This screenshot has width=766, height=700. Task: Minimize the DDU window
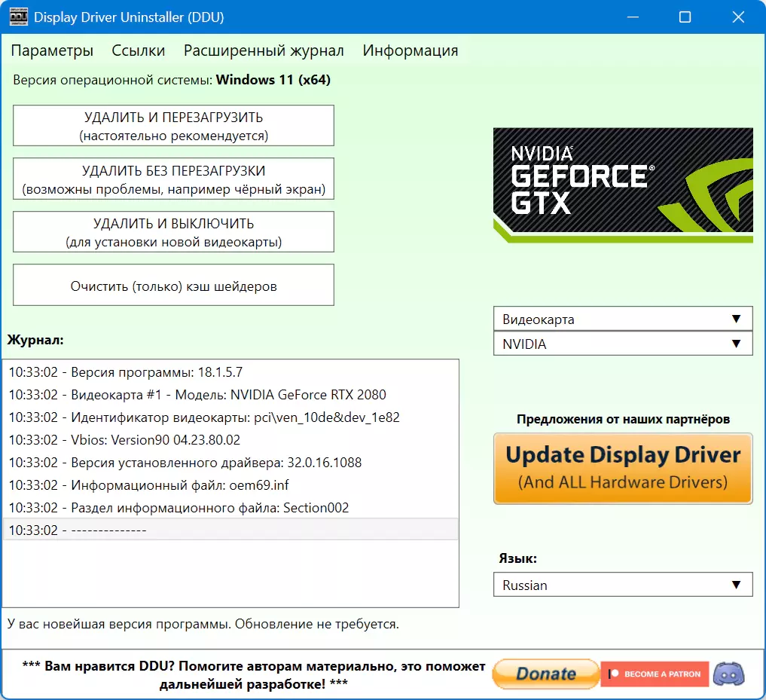click(633, 17)
